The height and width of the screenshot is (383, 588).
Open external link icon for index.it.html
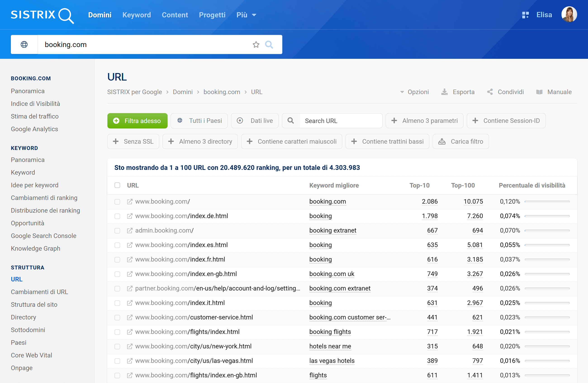coord(130,303)
